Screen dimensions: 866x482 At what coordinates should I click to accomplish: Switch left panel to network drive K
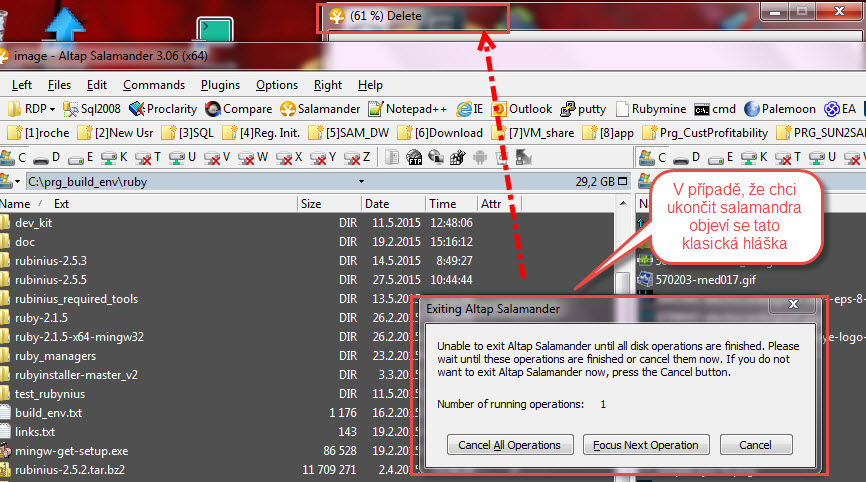114,157
